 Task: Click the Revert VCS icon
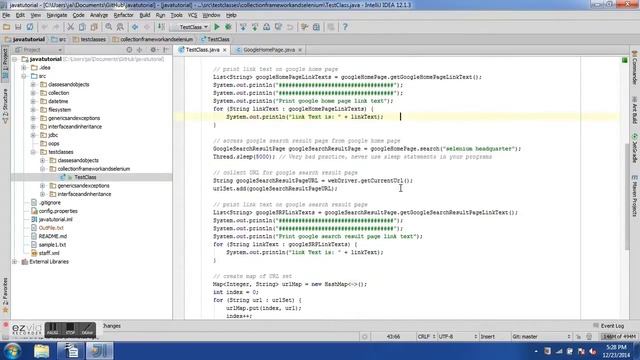point(290,27)
